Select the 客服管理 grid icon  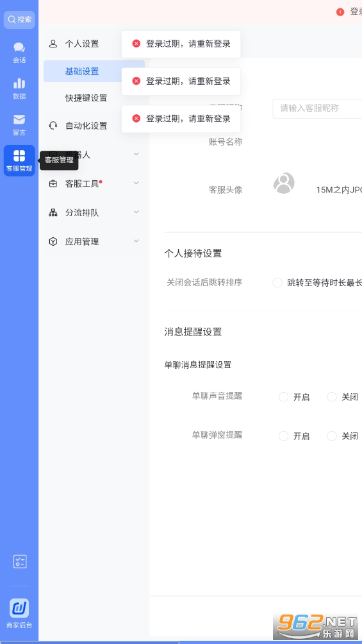pos(19,160)
